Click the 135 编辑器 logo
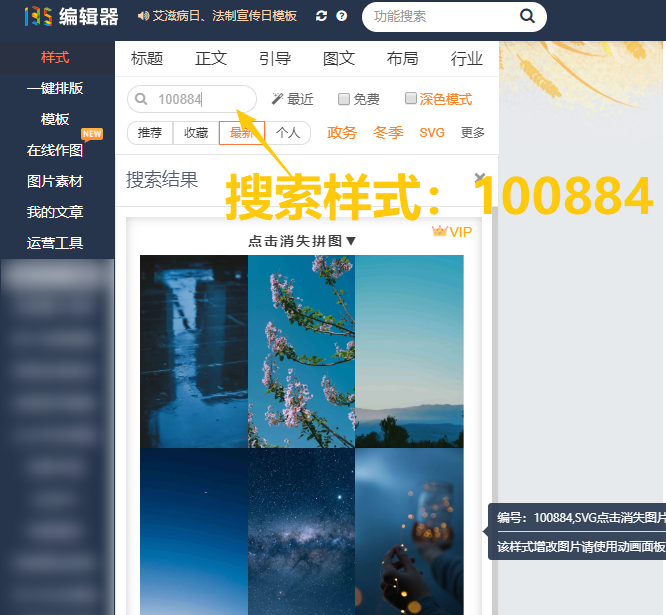The image size is (666, 615). point(71,16)
